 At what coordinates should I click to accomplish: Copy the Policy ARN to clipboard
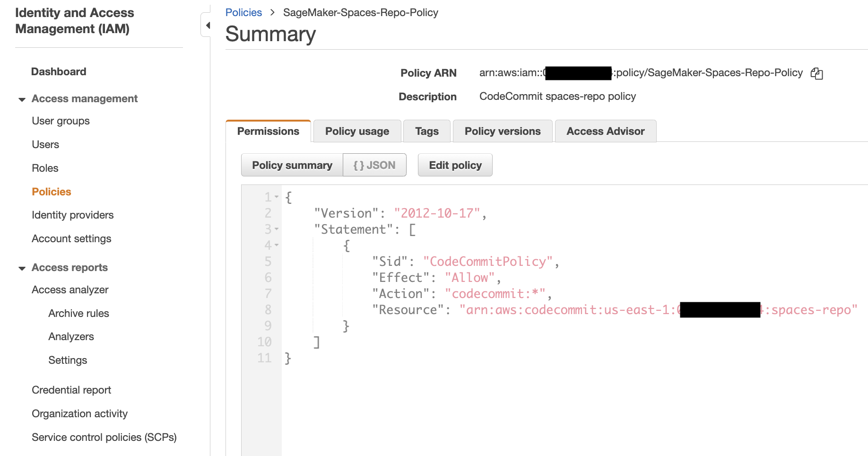click(x=816, y=73)
